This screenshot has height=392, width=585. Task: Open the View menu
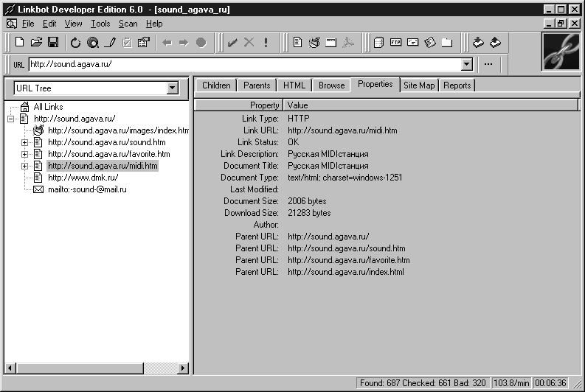(73, 24)
